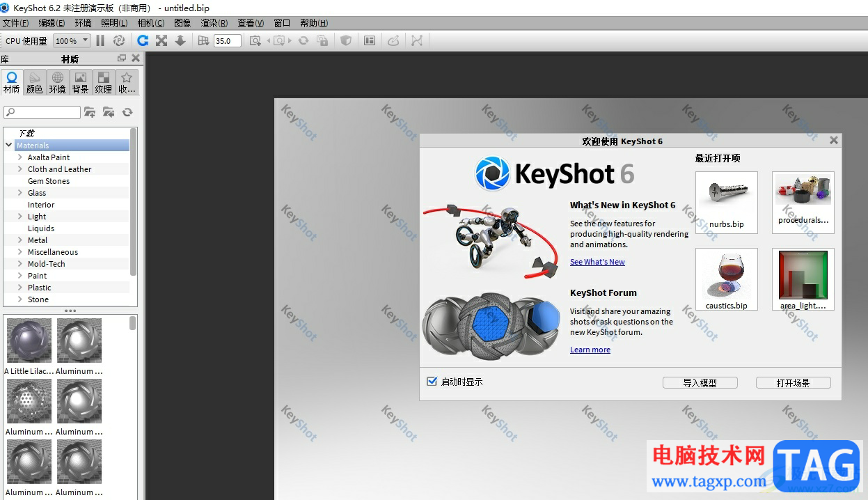Select Interior in material tree
This screenshot has width=868, height=500.
click(41, 205)
